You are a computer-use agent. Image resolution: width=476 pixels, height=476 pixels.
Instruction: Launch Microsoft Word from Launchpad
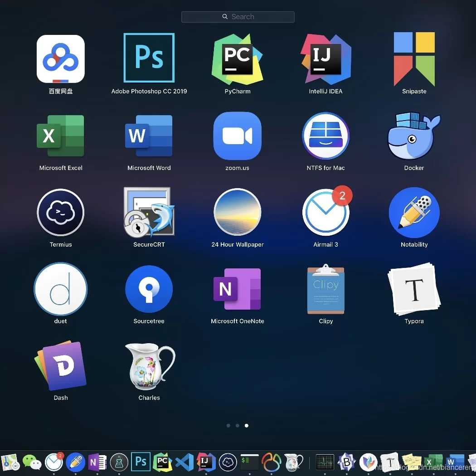coord(149,136)
